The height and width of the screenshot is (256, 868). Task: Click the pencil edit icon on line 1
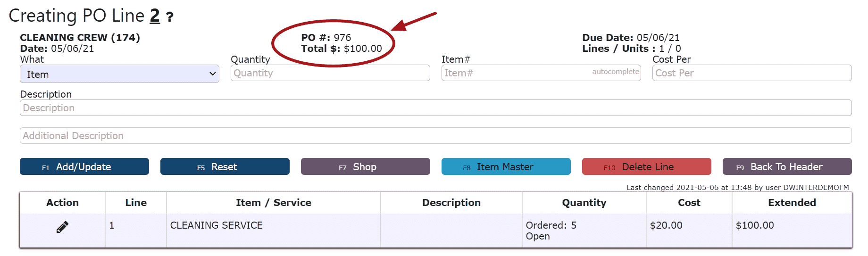(62, 227)
